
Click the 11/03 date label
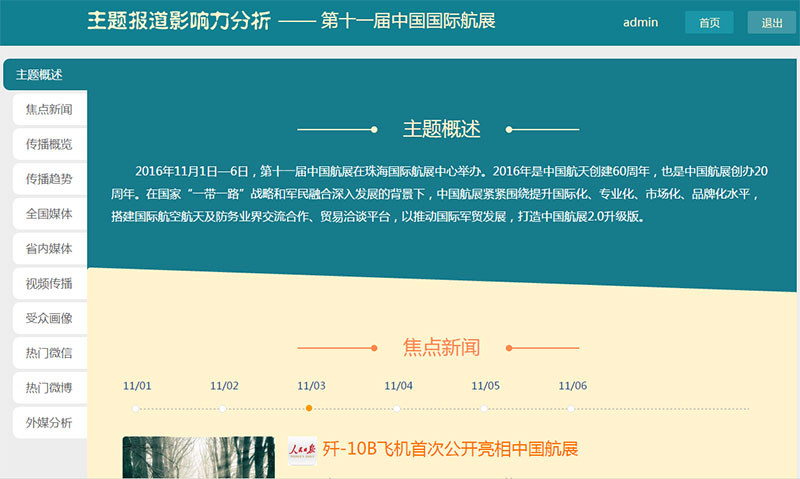(311, 386)
